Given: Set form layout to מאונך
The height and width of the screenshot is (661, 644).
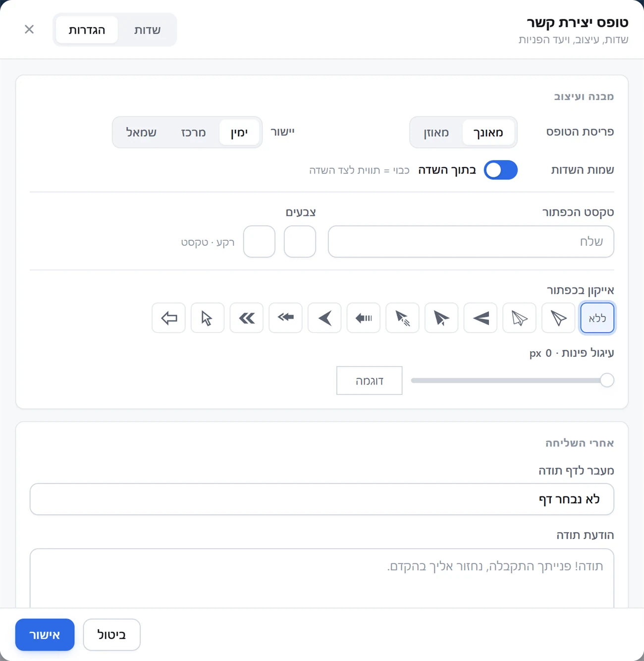Looking at the screenshot, I should (488, 132).
